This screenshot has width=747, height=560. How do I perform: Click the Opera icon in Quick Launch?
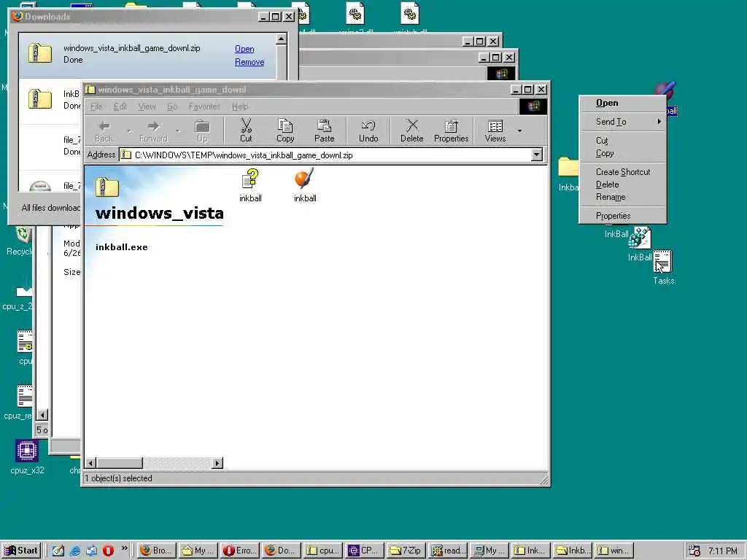point(108,551)
